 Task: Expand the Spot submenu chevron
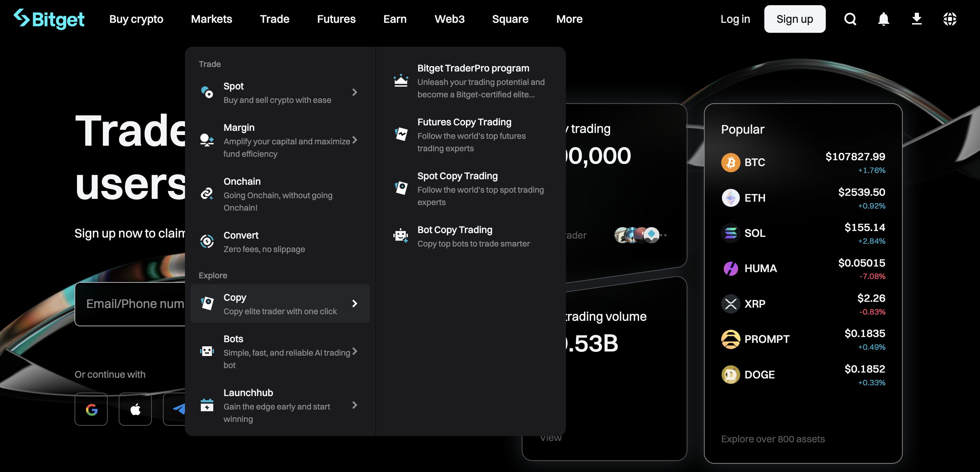(355, 92)
